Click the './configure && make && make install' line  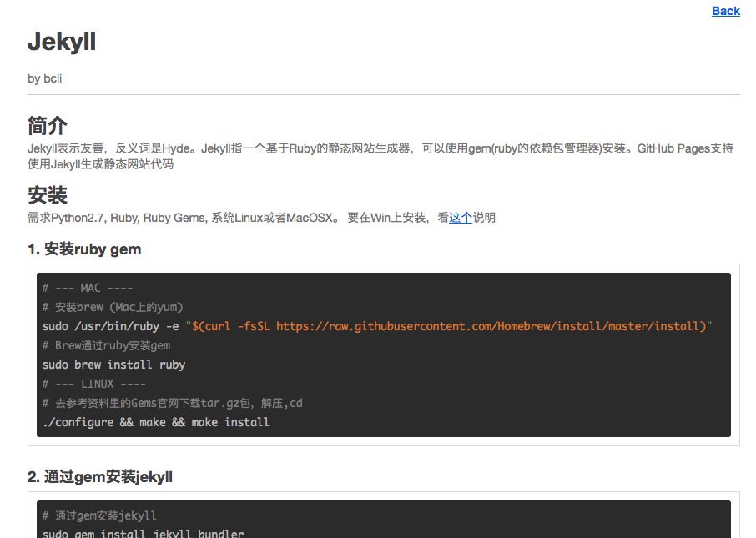click(156, 422)
